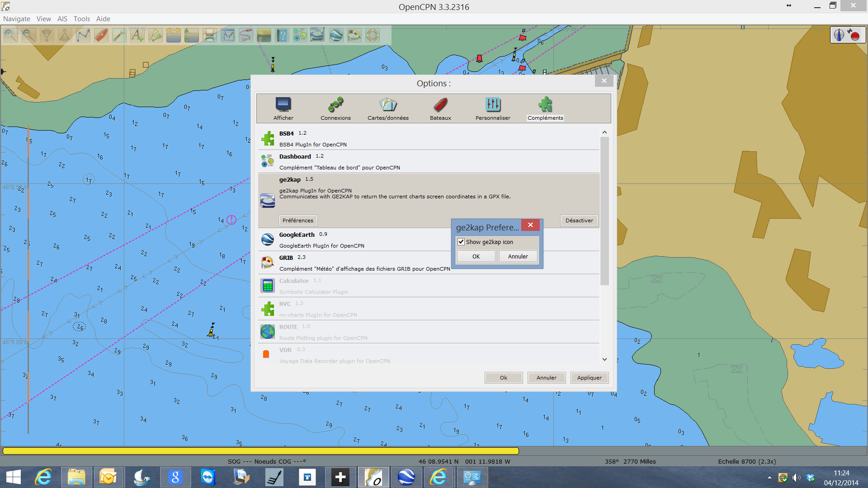Click the shift-to-smaller-scale down triangle icon
868x488 pixels.
47,35
